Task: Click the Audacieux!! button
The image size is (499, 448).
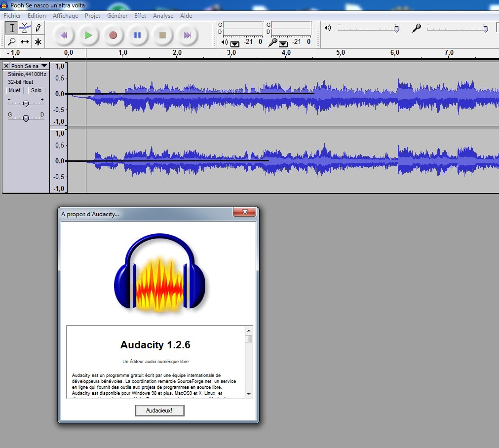Action: pos(159,411)
